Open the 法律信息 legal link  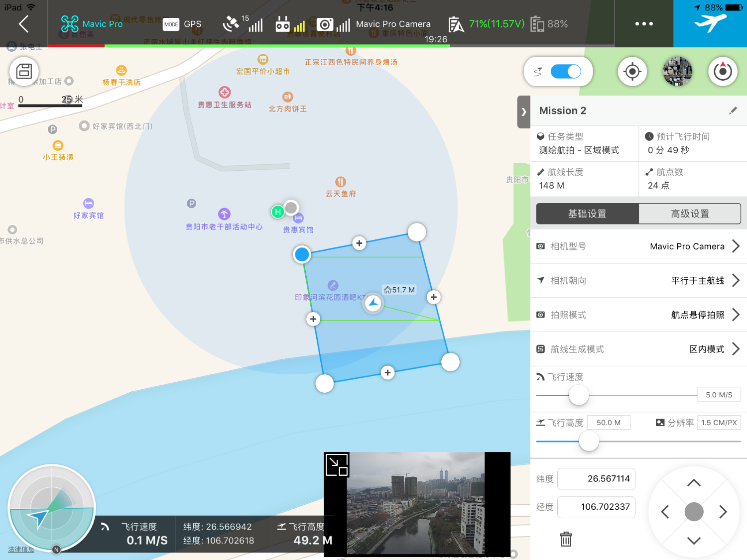(21, 550)
